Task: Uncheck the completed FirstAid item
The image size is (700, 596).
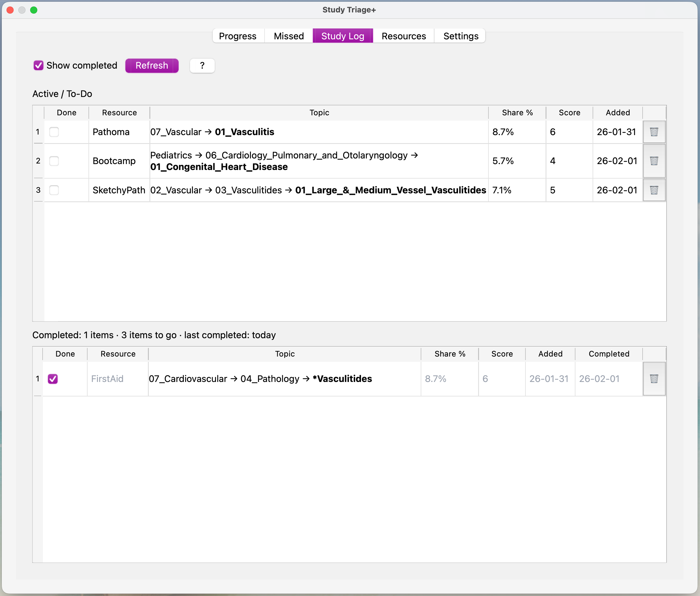Action: 53,379
